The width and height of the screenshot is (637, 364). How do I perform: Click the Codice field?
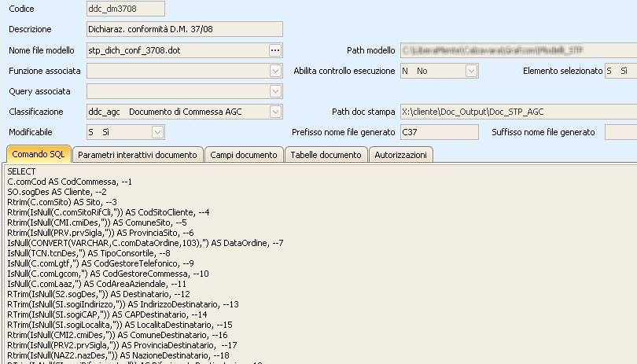pyautogui.click(x=125, y=9)
